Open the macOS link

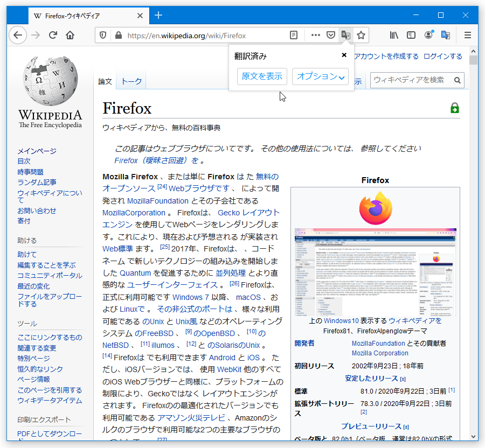click(248, 297)
